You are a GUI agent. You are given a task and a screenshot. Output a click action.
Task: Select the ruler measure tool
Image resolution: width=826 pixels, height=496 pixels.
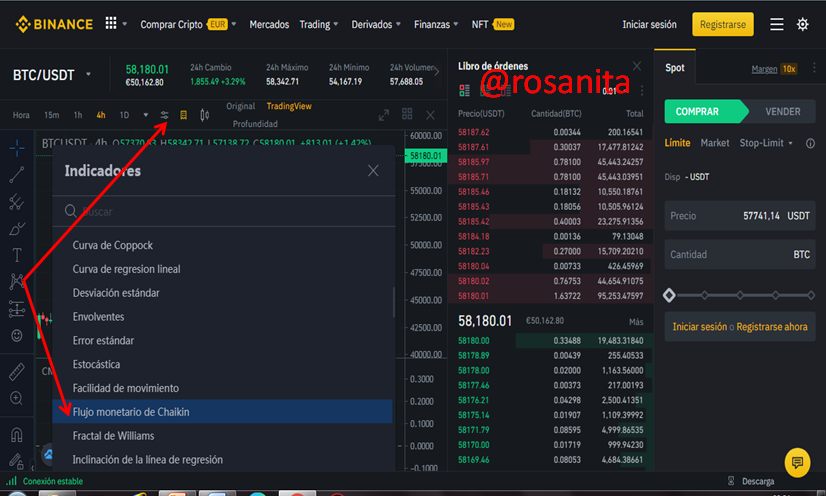(x=17, y=372)
